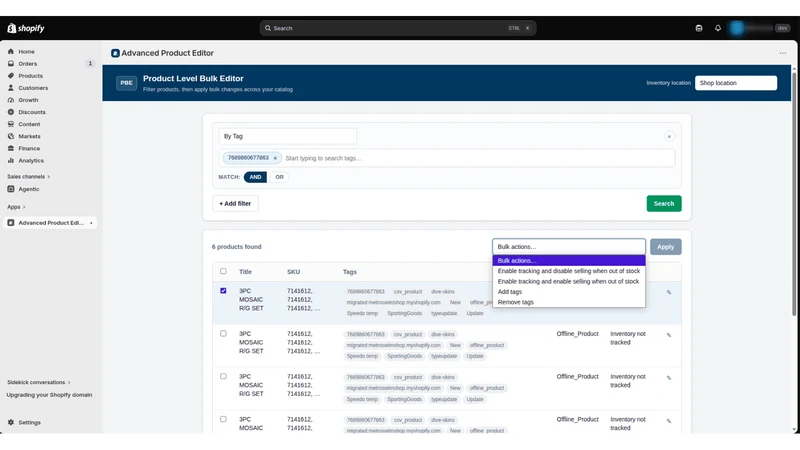
Task: Check the second product row checkbox
Action: click(223, 334)
